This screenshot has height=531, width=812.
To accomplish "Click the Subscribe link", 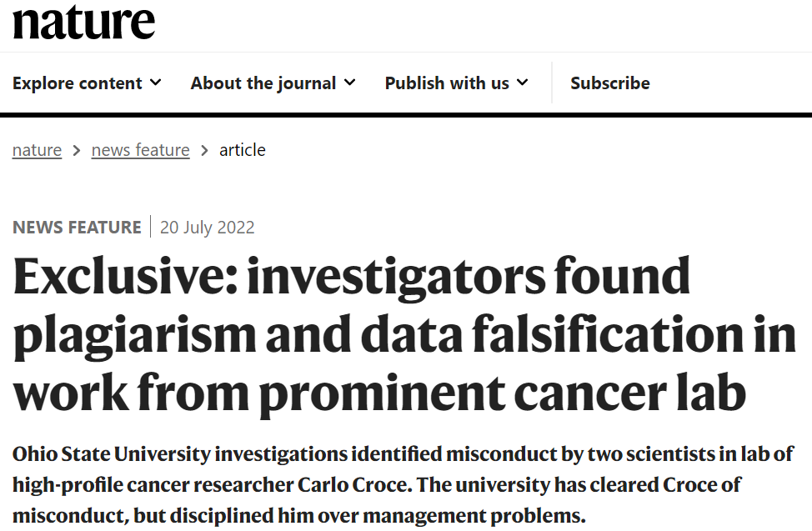I will pyautogui.click(x=610, y=83).
